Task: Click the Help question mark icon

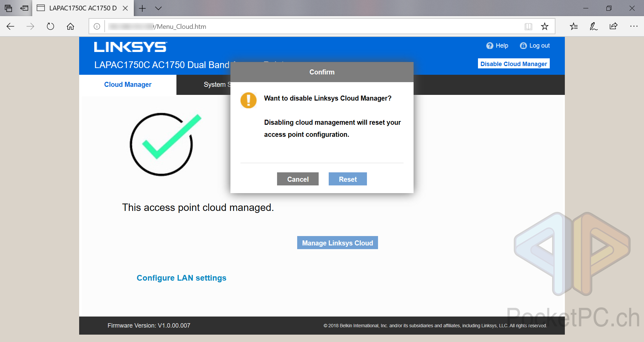Action: coord(490,46)
